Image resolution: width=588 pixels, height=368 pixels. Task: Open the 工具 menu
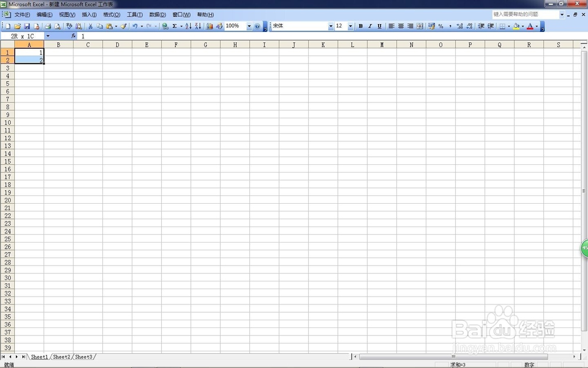[133, 15]
